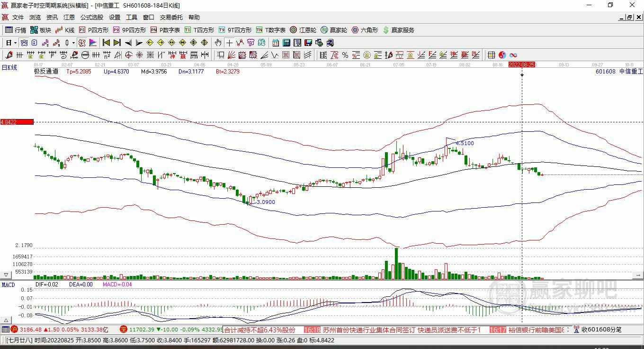Toggle the K线 candlestick chart mode

tap(65, 30)
